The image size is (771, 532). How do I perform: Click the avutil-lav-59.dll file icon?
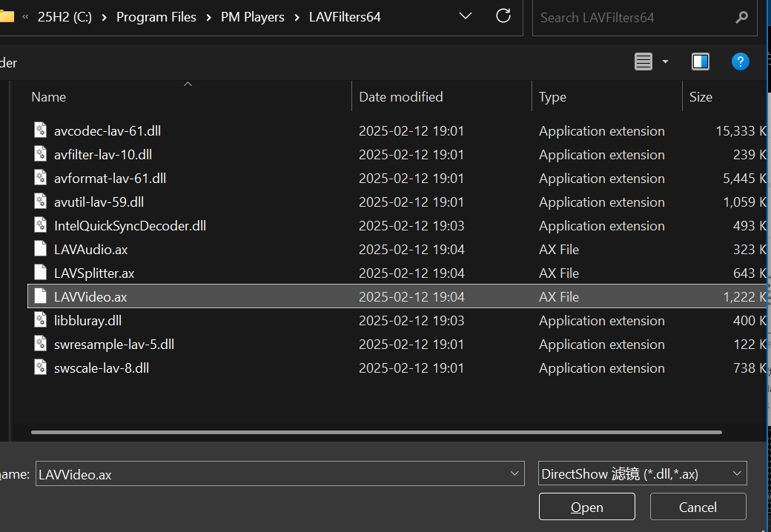40,202
